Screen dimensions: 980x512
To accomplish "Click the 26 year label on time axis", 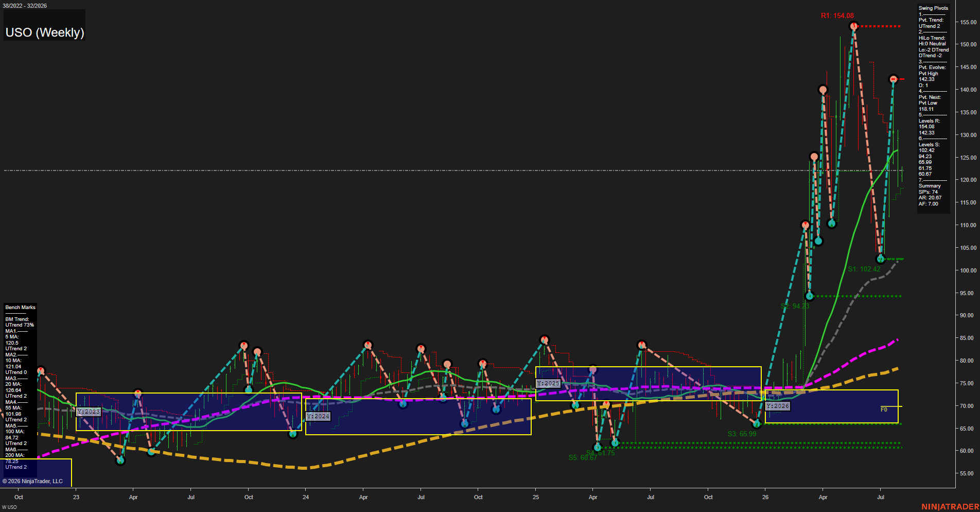I will click(765, 497).
